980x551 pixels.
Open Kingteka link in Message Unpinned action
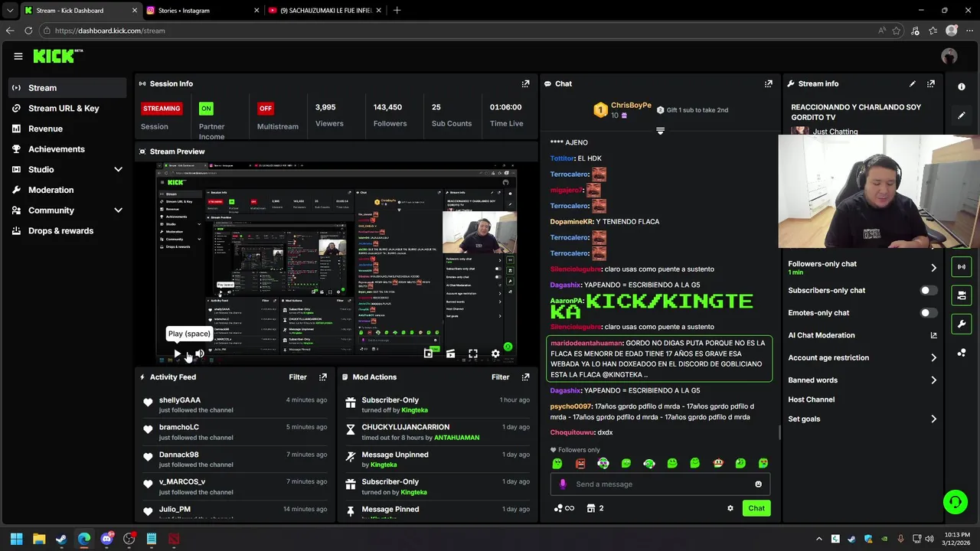384,465
